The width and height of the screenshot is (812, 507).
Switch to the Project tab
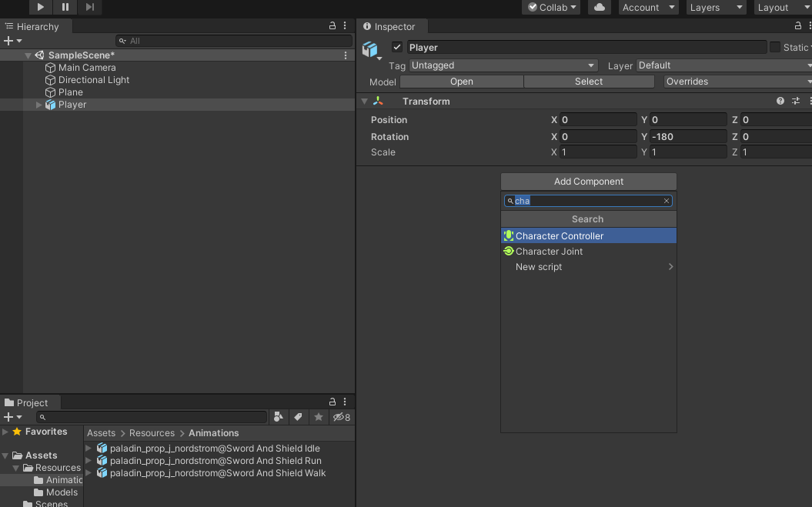click(31, 402)
